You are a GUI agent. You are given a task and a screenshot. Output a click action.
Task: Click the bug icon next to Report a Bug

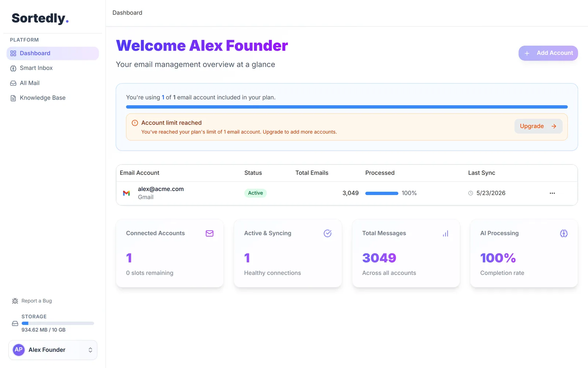tap(15, 301)
